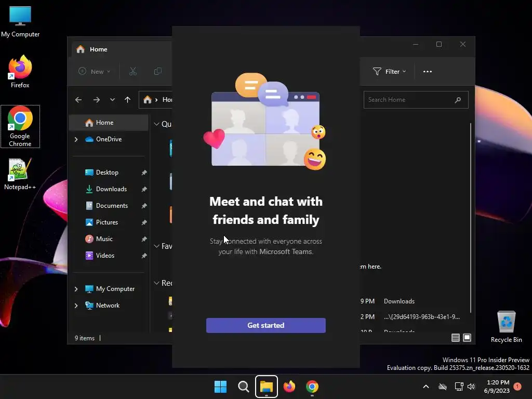This screenshot has height=399, width=532.
Task: Open the Windows Start menu
Action: (x=220, y=387)
